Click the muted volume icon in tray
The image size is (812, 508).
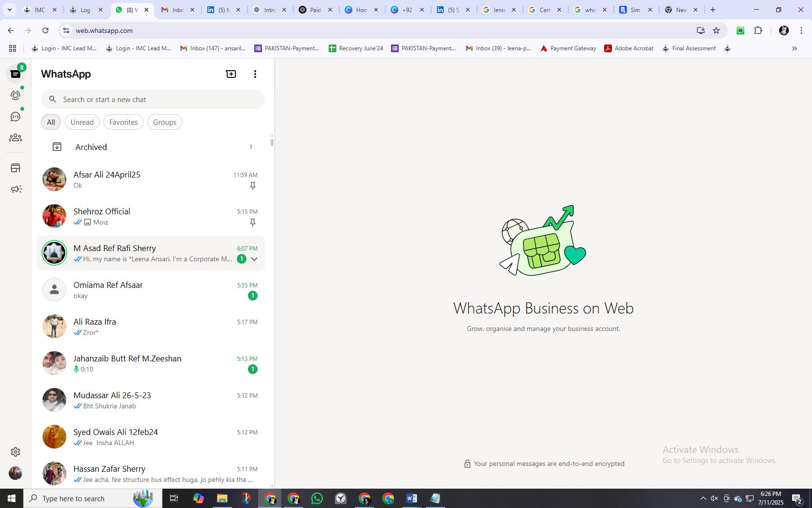pos(714,498)
